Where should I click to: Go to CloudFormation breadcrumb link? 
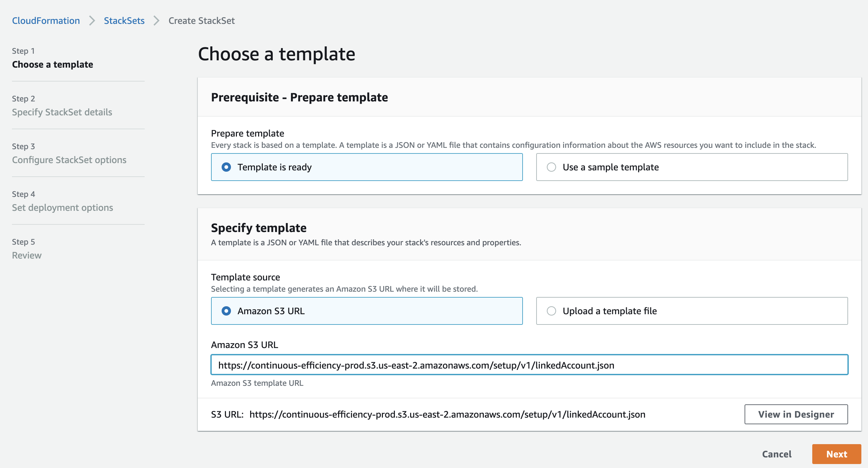46,21
